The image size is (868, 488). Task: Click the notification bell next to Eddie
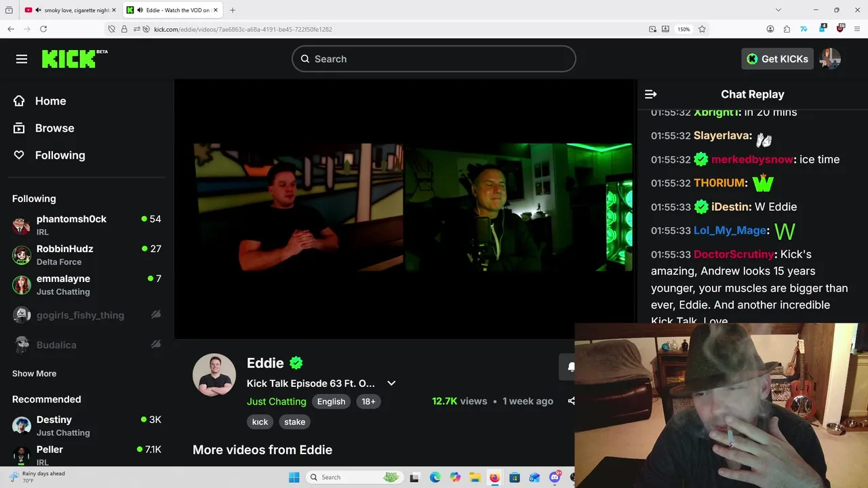point(570,367)
